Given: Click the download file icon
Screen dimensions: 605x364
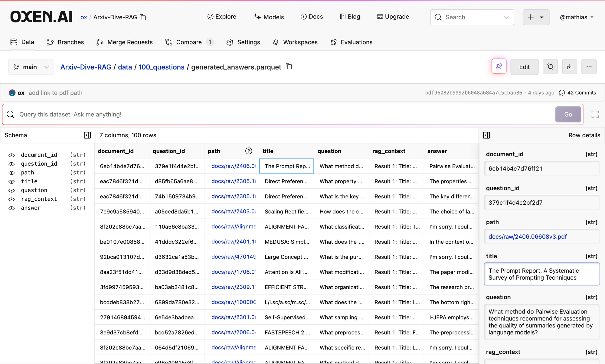Looking at the screenshot, I should pyautogui.click(x=570, y=67).
